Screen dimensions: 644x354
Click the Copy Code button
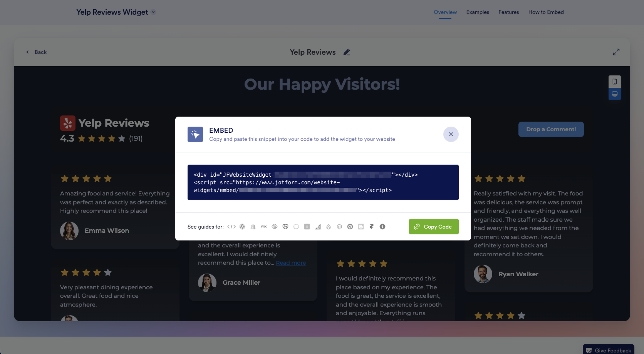coord(434,227)
